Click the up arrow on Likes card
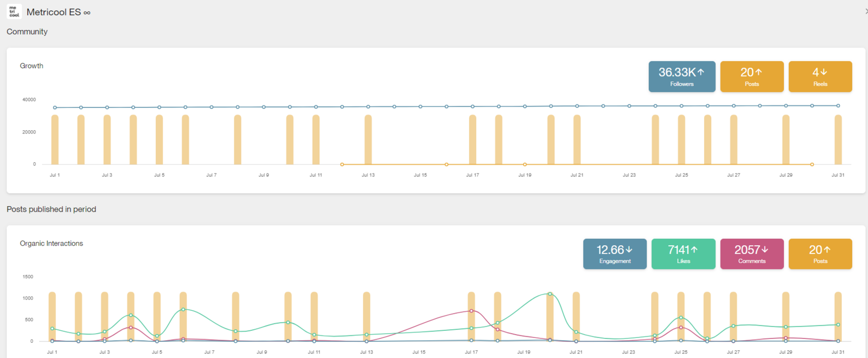The height and width of the screenshot is (358, 868). click(694, 250)
